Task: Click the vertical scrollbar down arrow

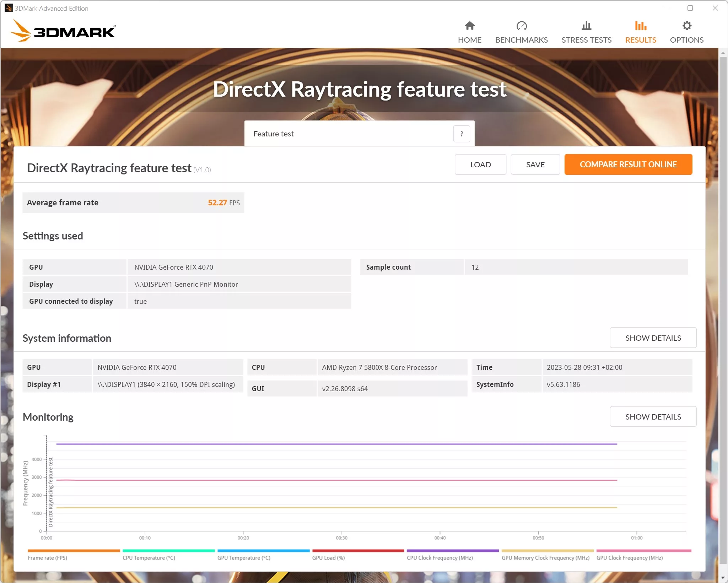Action: (723, 578)
